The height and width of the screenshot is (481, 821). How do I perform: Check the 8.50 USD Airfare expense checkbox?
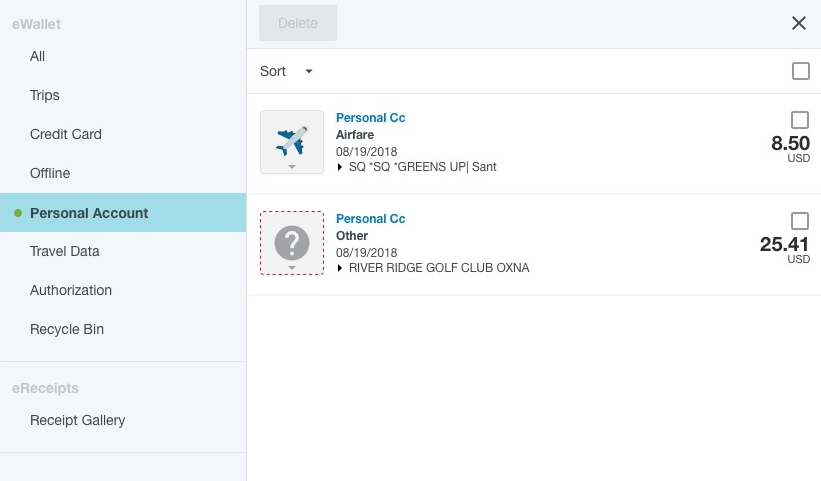(x=800, y=120)
